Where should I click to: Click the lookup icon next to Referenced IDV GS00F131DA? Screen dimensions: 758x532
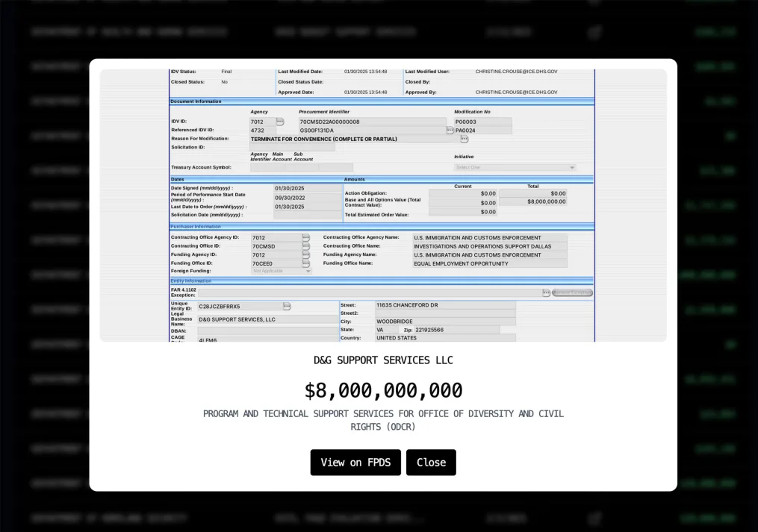point(450,130)
